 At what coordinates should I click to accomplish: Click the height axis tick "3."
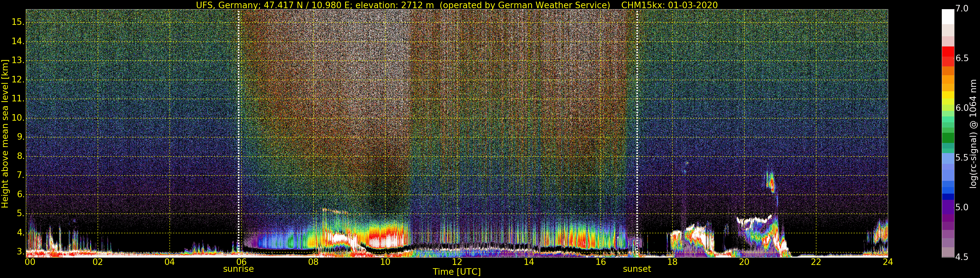coord(20,252)
